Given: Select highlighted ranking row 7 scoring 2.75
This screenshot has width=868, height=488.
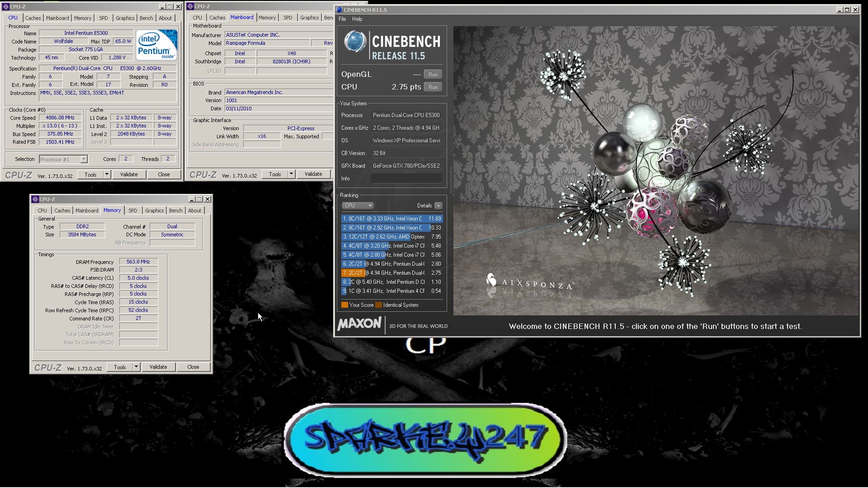Looking at the screenshot, I should tap(392, 273).
